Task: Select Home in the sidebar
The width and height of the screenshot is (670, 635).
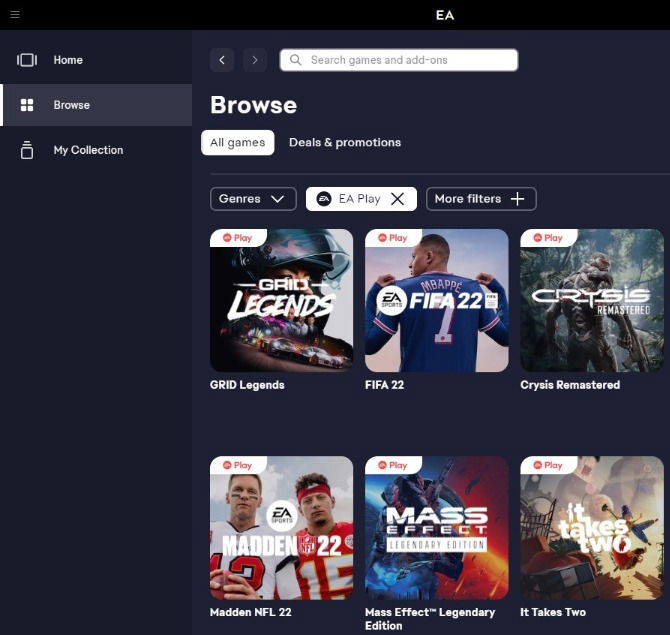Action: coord(96,60)
